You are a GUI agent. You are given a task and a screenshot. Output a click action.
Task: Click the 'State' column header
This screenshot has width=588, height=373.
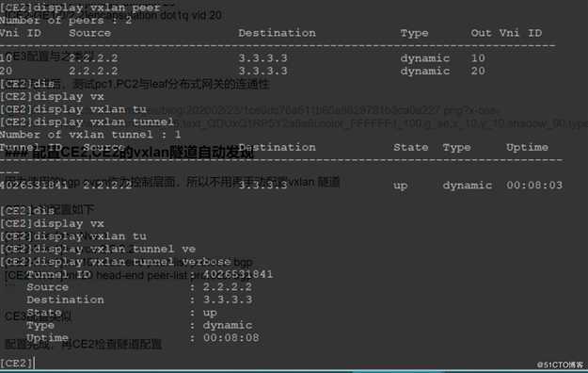[410, 147]
